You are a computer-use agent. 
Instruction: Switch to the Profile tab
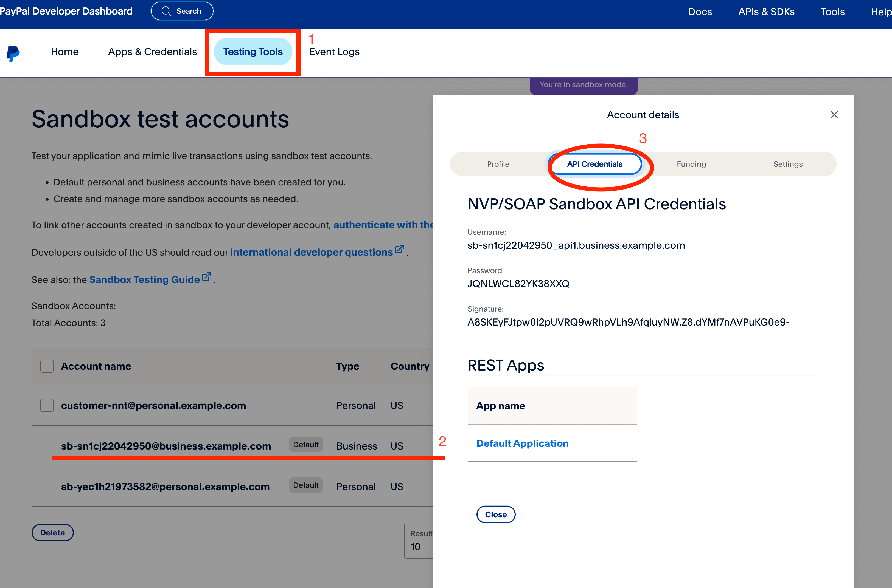pos(498,164)
